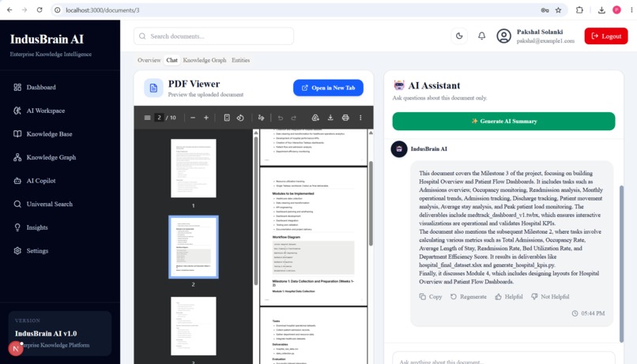Switch to the Entities tab
The height and width of the screenshot is (364, 637).
point(240,60)
